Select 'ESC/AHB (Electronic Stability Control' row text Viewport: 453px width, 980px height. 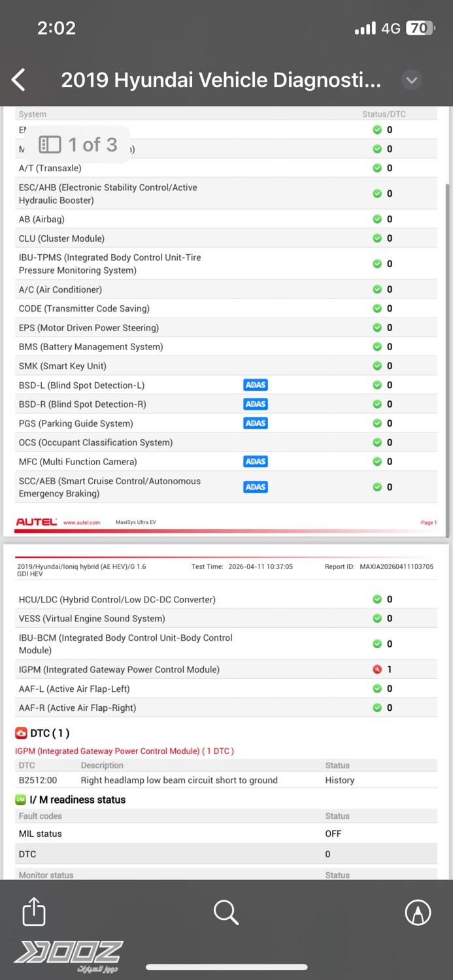(108, 193)
